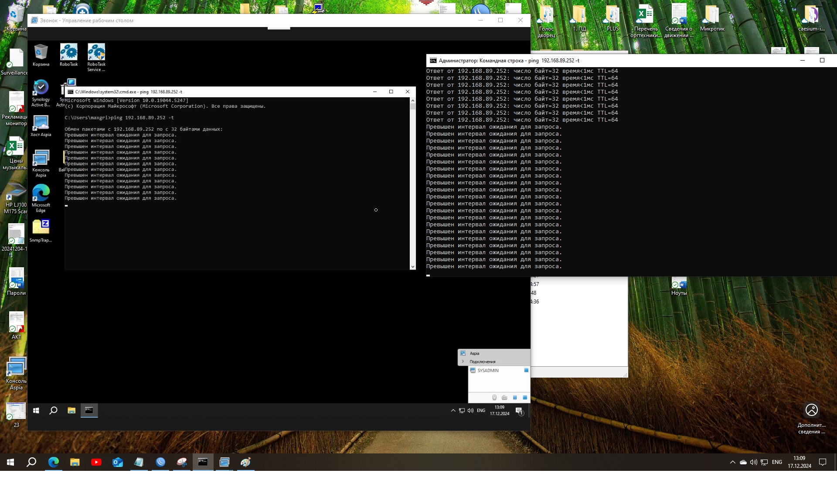Select Пароли document on local desktop

pyautogui.click(x=17, y=281)
